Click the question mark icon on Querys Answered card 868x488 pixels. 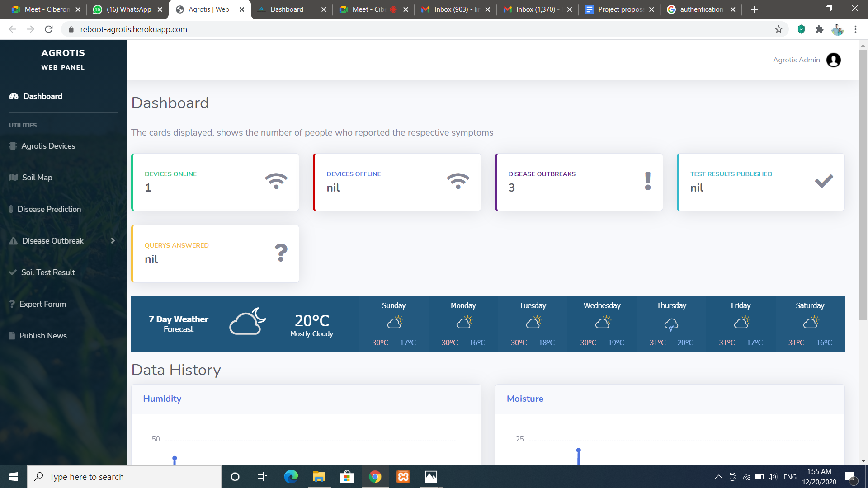click(281, 253)
